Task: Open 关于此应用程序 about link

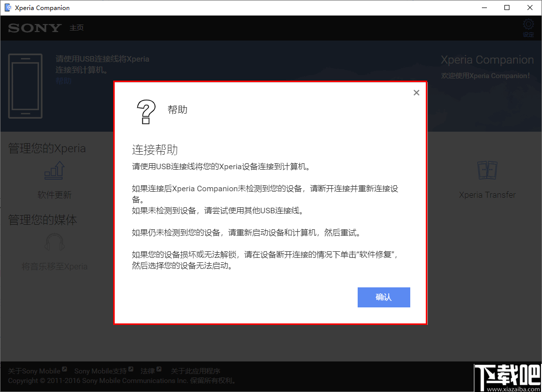Action: click(x=196, y=370)
